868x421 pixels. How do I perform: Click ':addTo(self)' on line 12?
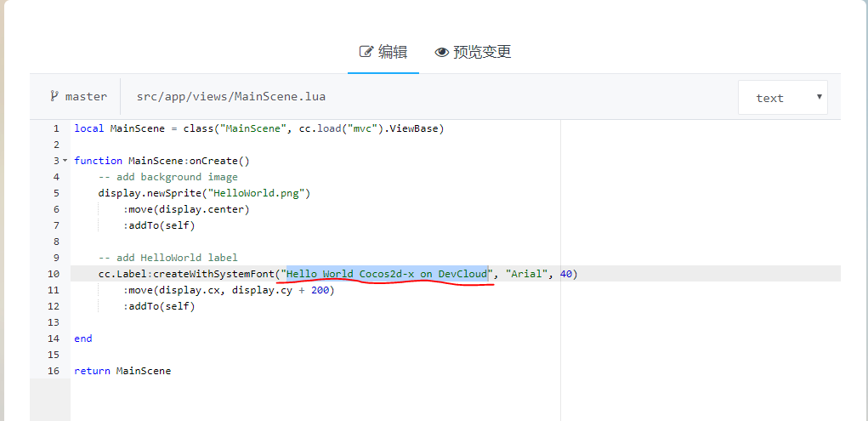[x=160, y=306]
